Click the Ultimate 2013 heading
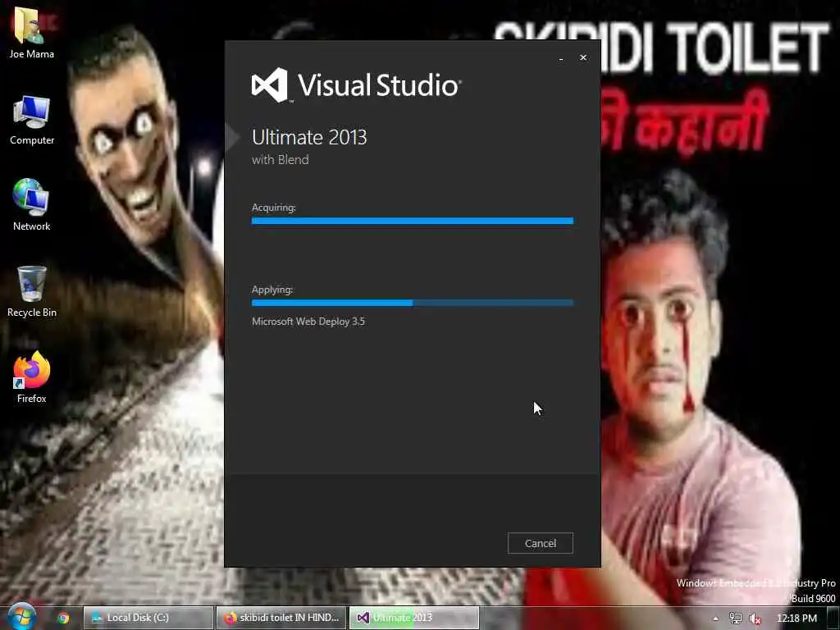Image resolution: width=840 pixels, height=630 pixels. 309,137
